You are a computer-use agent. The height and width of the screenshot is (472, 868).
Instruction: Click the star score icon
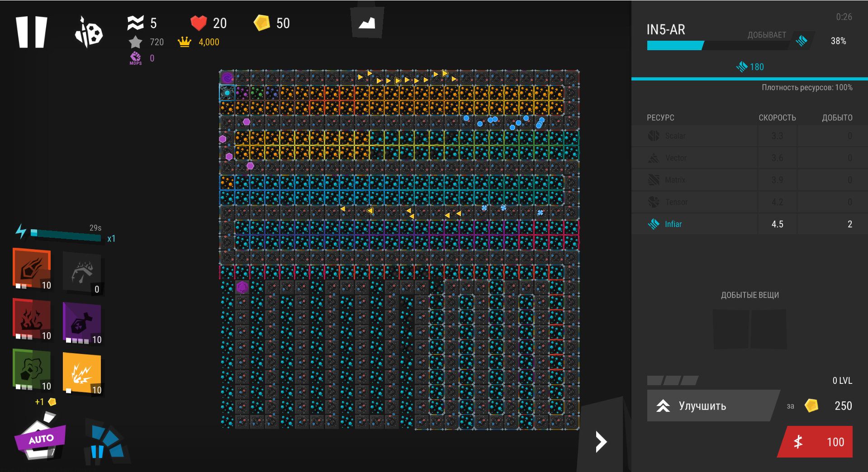[x=135, y=42]
